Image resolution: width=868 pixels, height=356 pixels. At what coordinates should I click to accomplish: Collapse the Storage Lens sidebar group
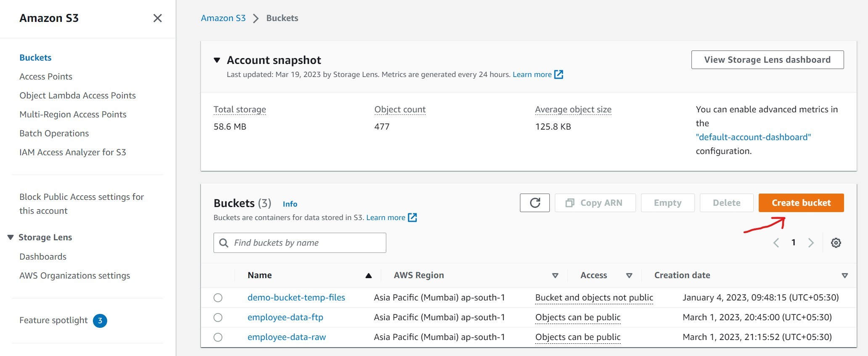(x=11, y=237)
